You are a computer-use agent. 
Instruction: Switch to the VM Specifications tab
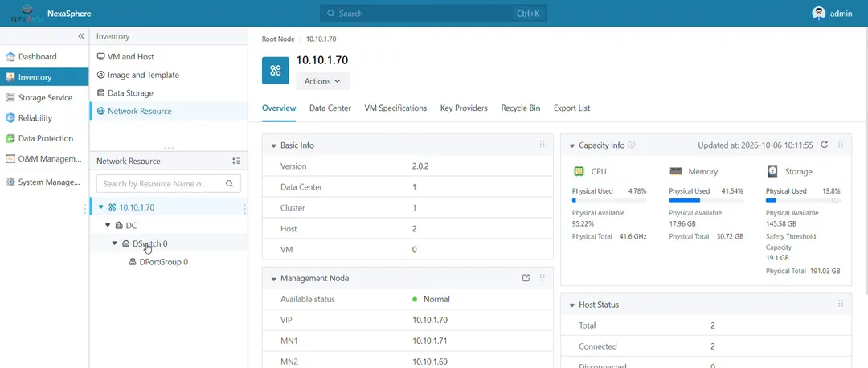(395, 108)
